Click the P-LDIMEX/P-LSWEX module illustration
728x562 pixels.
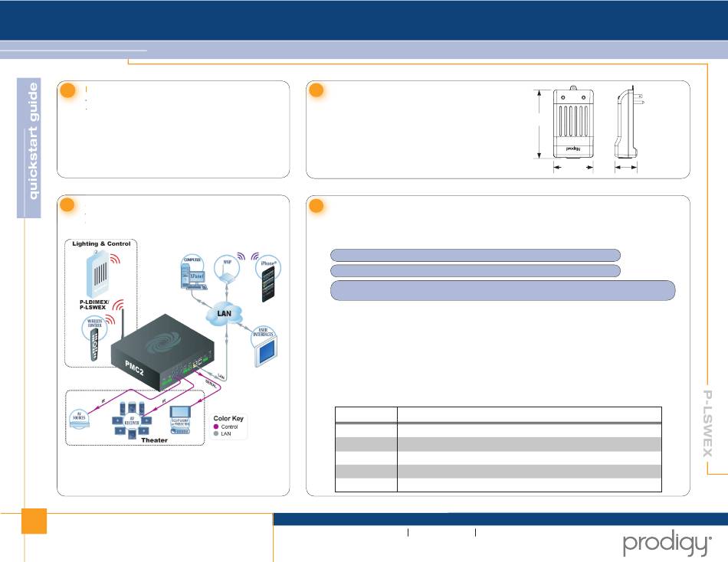click(98, 274)
